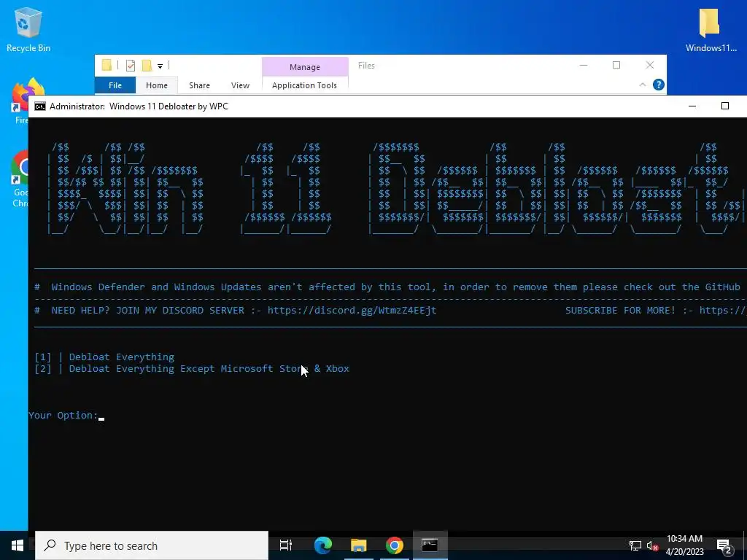747x560 pixels.
Task: Click at the 'Your Option:' prompt
Action: pyautogui.click(x=66, y=415)
